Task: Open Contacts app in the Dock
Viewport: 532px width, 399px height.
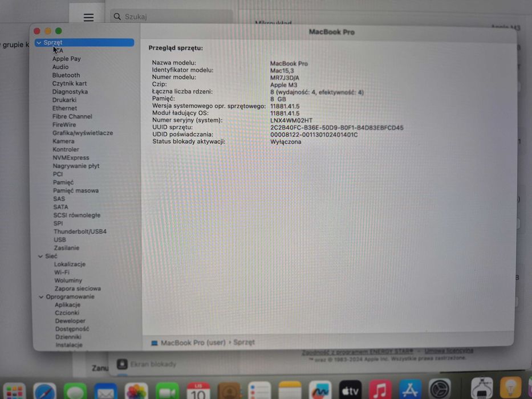Action: (229, 392)
